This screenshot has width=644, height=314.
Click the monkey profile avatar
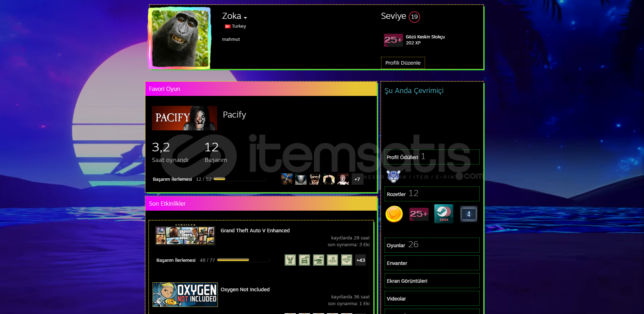tap(180, 38)
